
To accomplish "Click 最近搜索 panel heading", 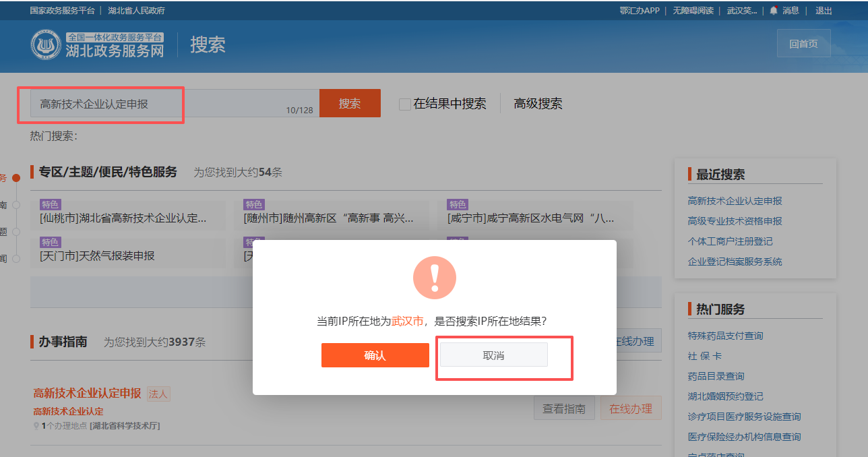I will coord(720,175).
